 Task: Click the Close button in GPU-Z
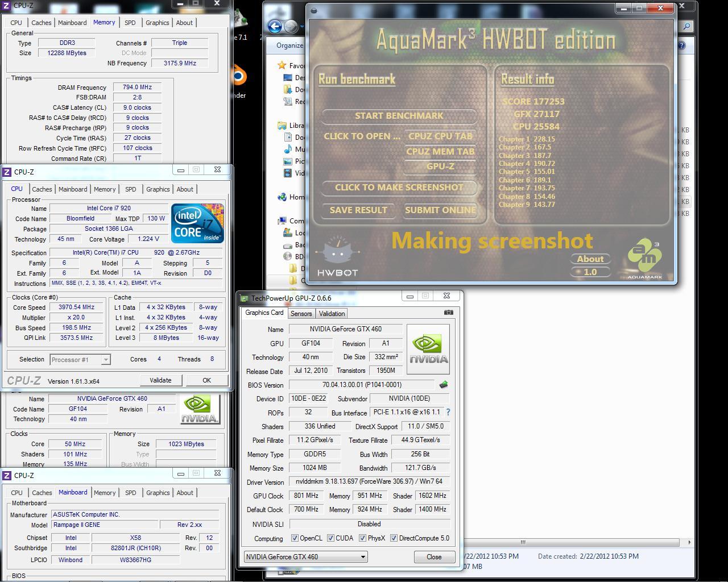(434, 557)
